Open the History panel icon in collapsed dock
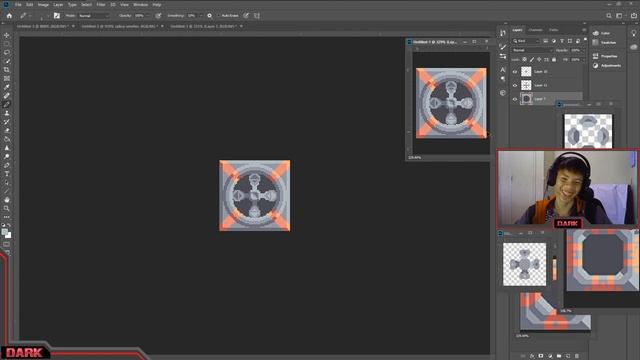Viewport: 640px width, 360px height. click(x=503, y=33)
